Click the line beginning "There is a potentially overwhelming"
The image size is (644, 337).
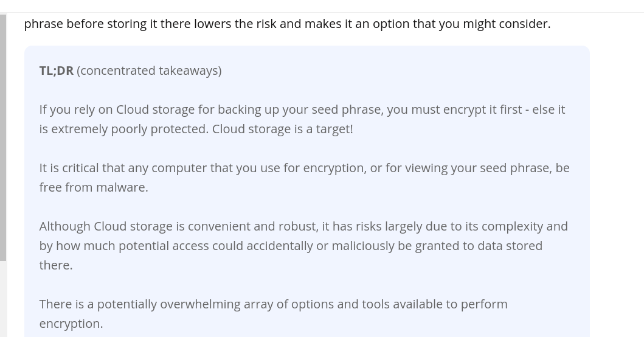274,304
